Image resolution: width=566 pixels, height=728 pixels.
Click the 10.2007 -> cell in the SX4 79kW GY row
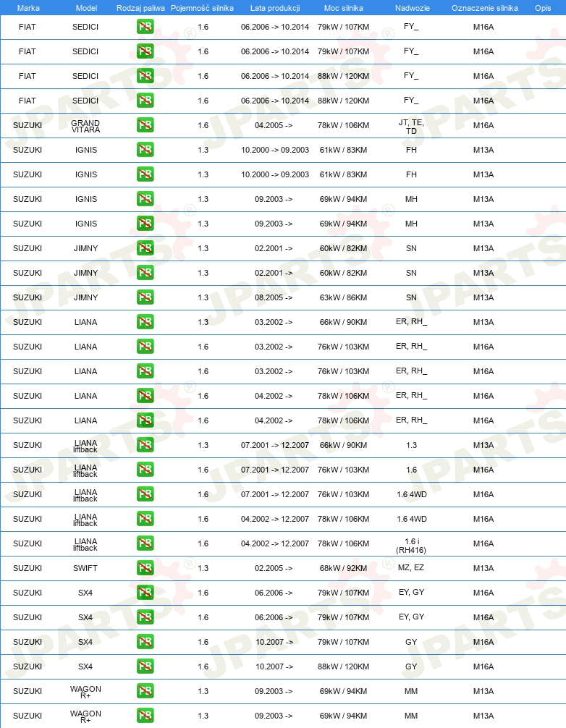coord(274,642)
